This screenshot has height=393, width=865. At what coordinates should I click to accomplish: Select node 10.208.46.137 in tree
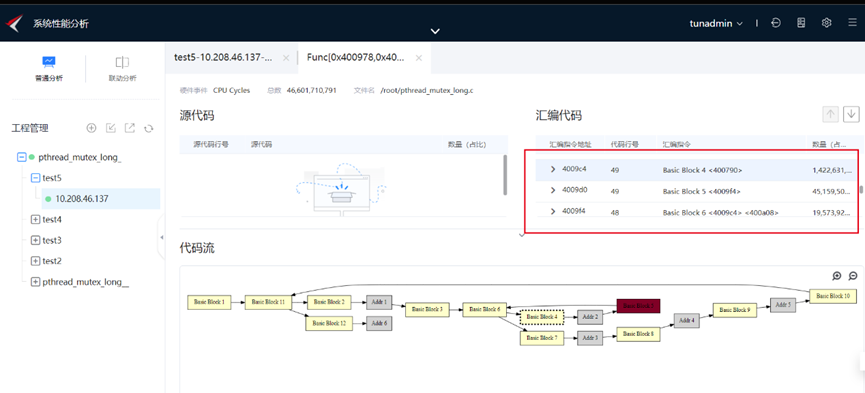82,199
